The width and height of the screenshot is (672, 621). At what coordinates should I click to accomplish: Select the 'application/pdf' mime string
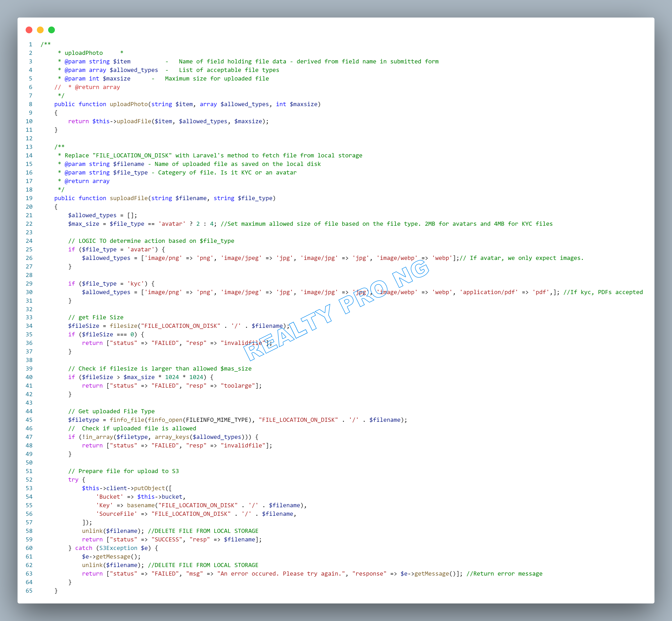click(x=489, y=292)
